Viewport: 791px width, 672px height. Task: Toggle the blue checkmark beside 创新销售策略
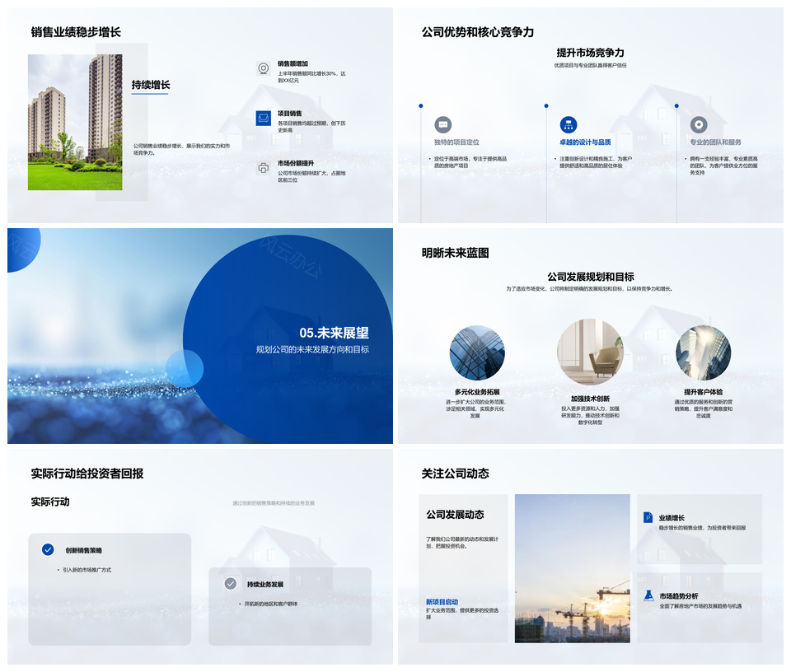48,549
